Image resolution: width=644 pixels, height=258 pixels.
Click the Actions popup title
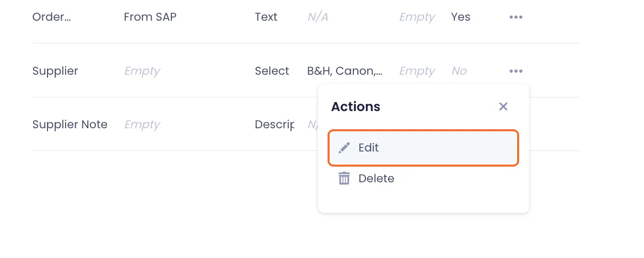click(x=355, y=107)
